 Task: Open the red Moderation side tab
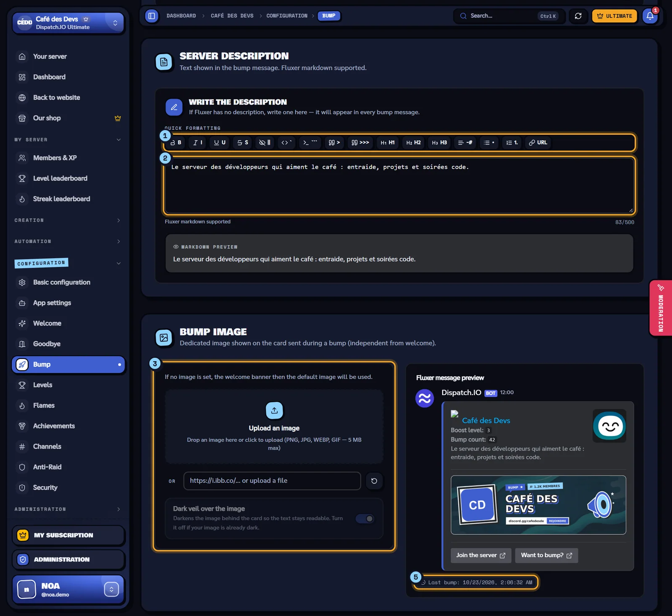(x=661, y=308)
